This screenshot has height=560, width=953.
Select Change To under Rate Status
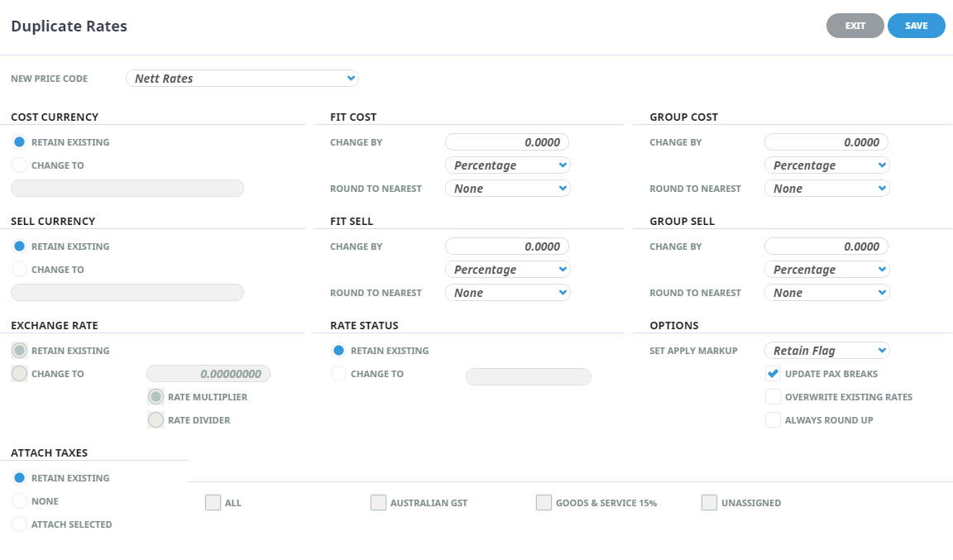(338, 374)
